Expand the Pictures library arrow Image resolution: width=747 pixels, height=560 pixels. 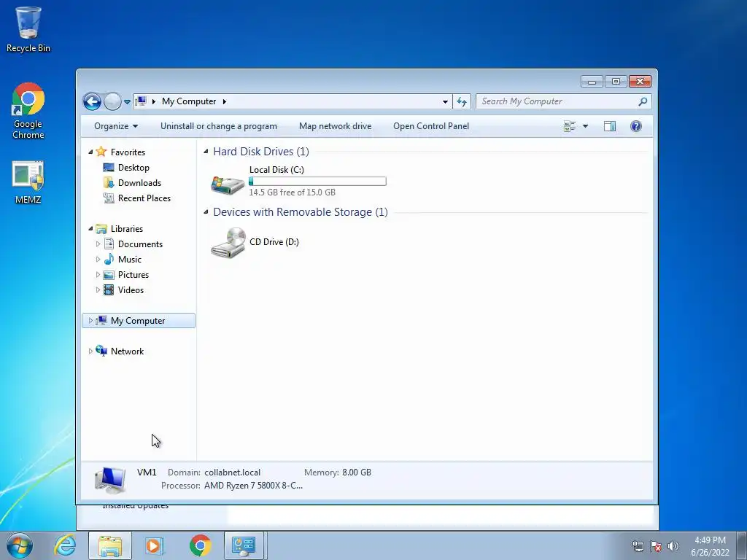click(98, 275)
